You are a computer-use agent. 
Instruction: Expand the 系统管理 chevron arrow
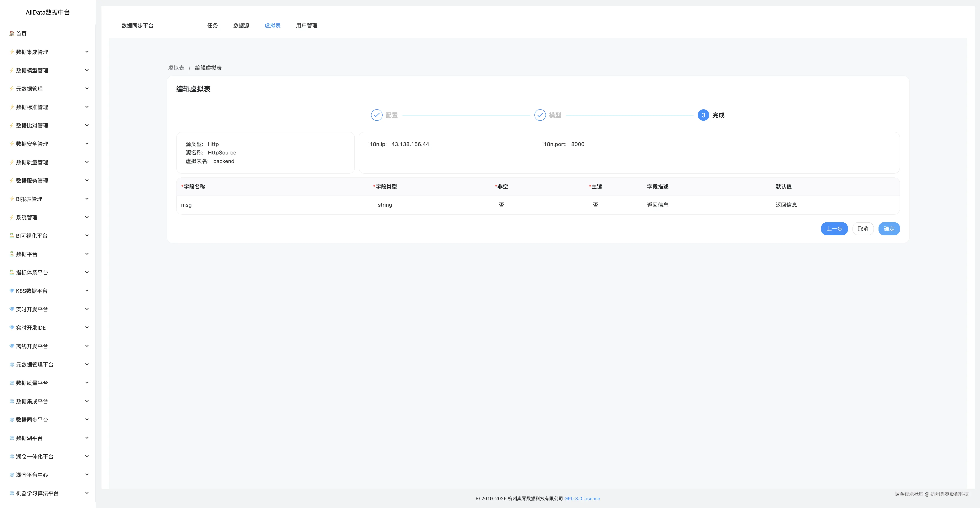point(87,217)
